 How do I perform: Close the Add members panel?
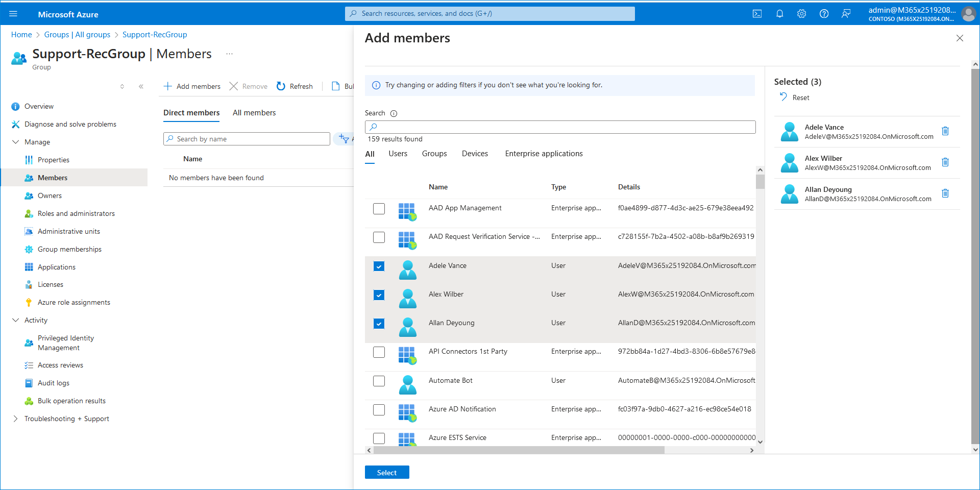(x=960, y=38)
